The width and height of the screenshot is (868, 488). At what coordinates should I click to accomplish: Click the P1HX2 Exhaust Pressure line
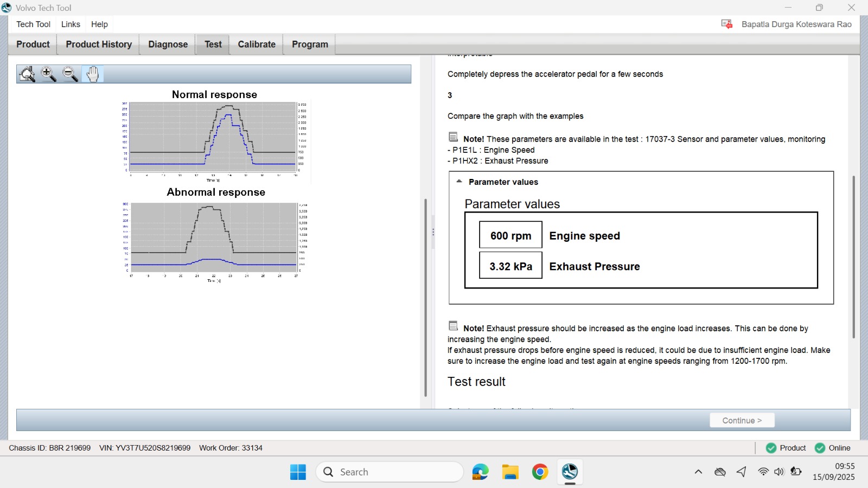pos(498,161)
